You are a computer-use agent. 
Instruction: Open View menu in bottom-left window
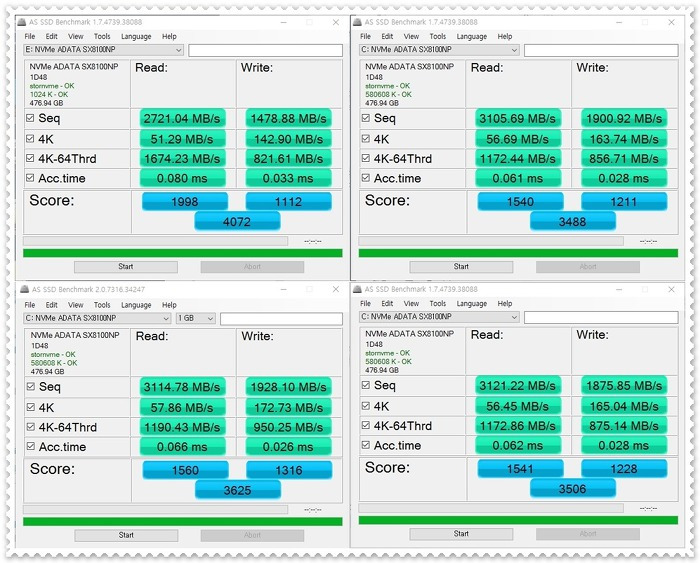point(75,305)
